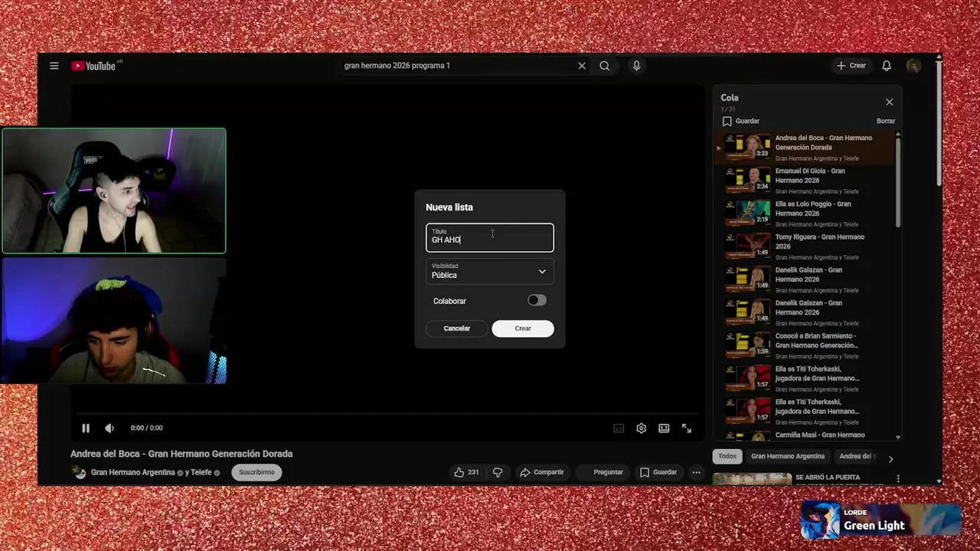Screen dimensions: 980x551
Task: Save the queue with Guardar bookmark
Action: [x=741, y=121]
